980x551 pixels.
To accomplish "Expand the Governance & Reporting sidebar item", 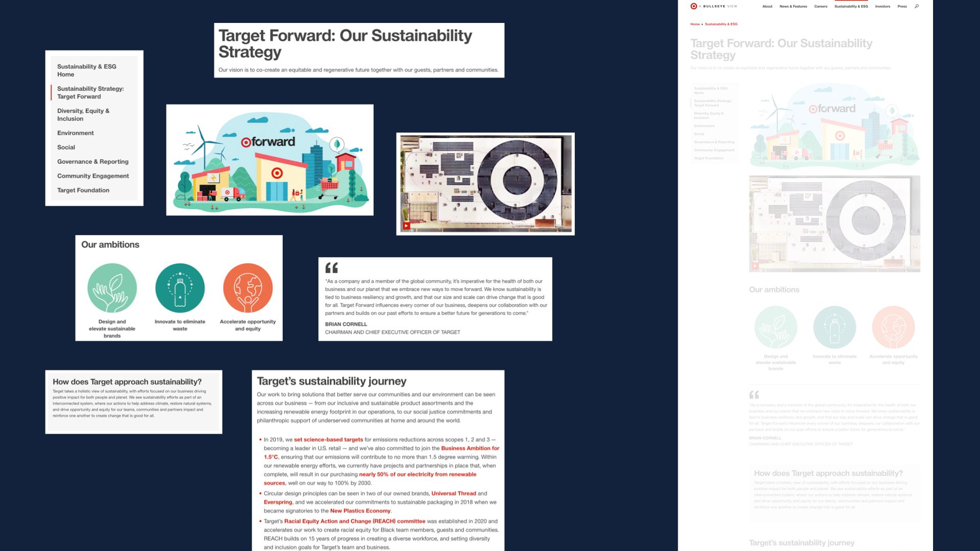I will tap(93, 161).
